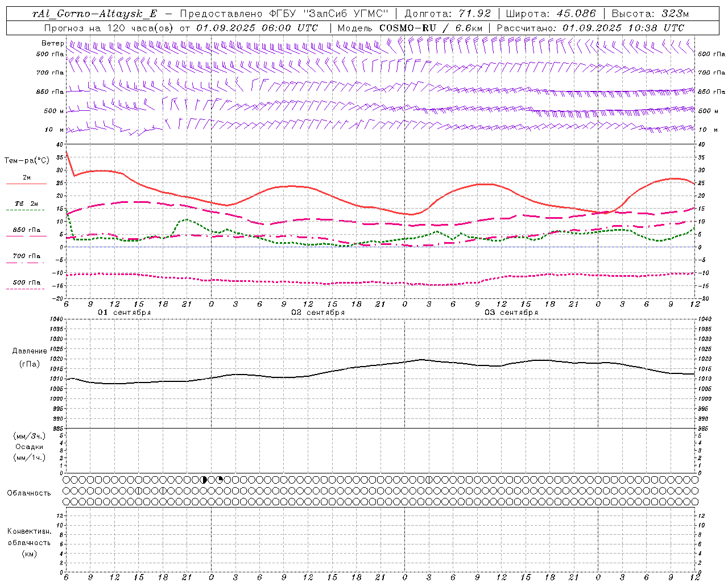
Task: Click left 700 гПа wind level label
Action: point(50,73)
